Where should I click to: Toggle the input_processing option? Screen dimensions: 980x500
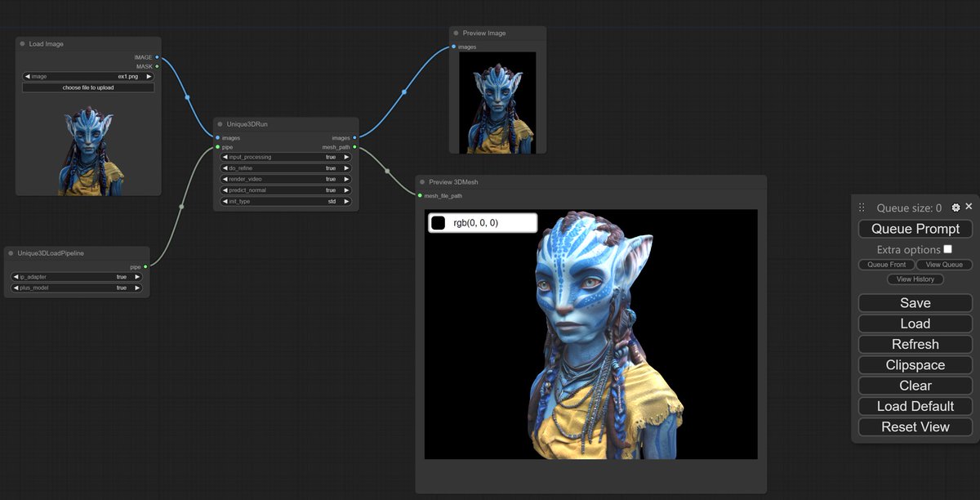(x=286, y=157)
